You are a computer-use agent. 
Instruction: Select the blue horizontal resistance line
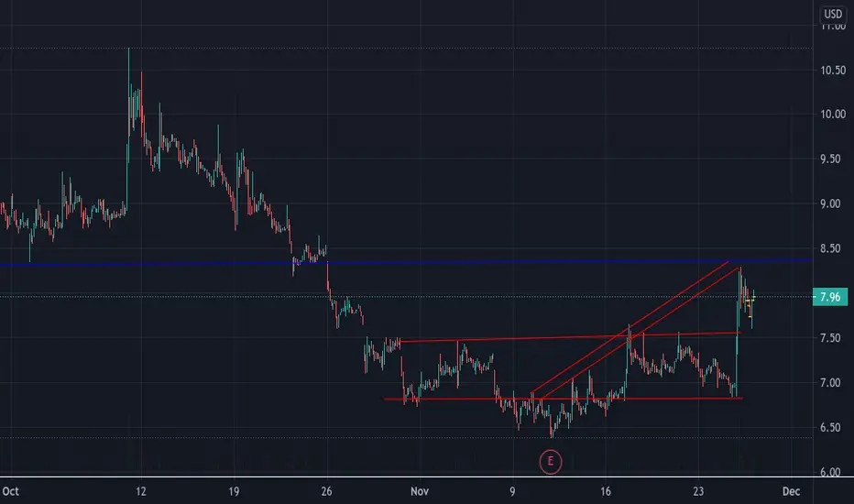coord(406,263)
